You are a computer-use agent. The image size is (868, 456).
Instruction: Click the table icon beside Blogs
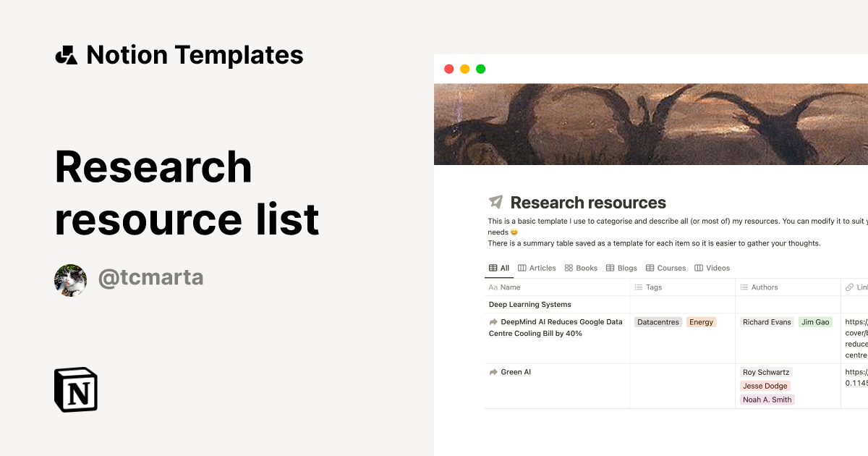[x=612, y=268]
